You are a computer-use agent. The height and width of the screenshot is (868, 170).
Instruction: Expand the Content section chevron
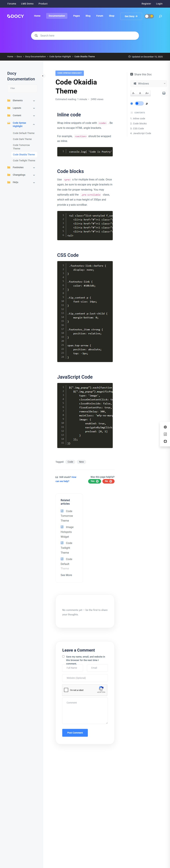34,116
